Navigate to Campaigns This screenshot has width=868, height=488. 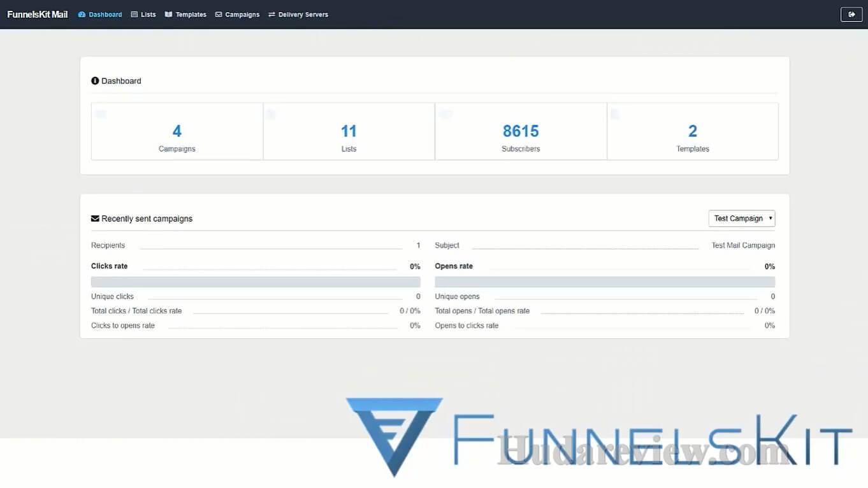(237, 15)
